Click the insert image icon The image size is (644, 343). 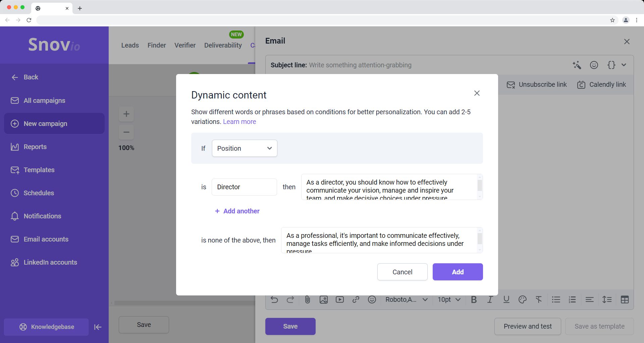323,299
